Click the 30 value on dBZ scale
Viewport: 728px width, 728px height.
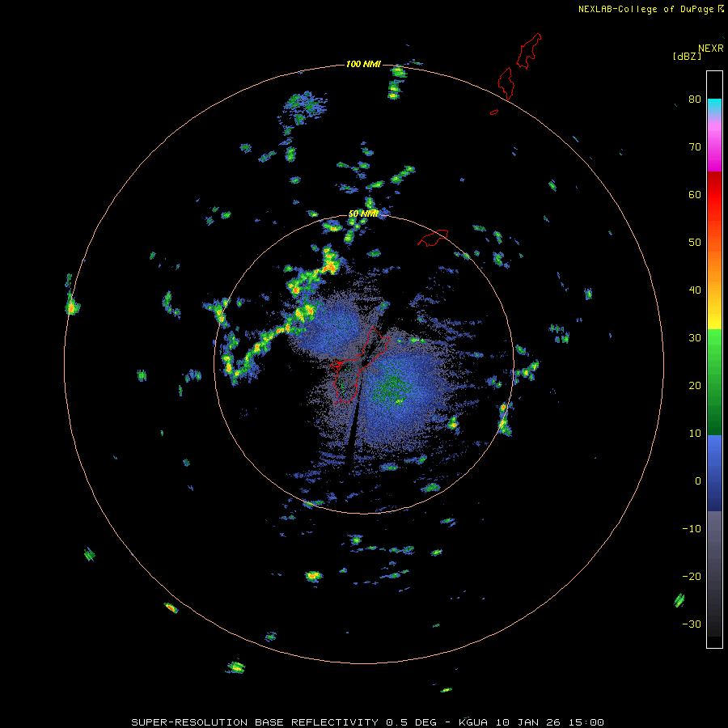[695, 337]
